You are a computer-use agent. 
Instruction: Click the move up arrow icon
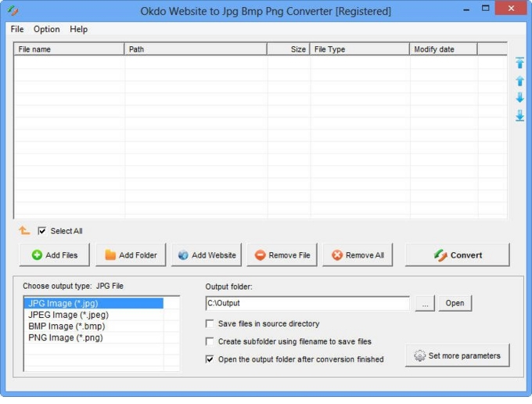(x=519, y=81)
